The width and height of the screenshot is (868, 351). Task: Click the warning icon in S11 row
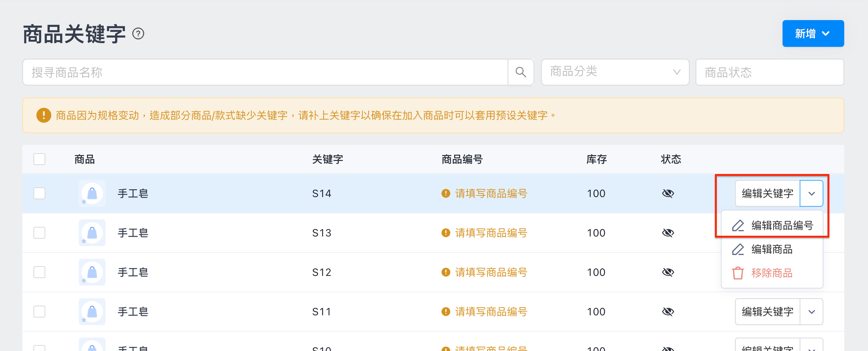pos(446,312)
